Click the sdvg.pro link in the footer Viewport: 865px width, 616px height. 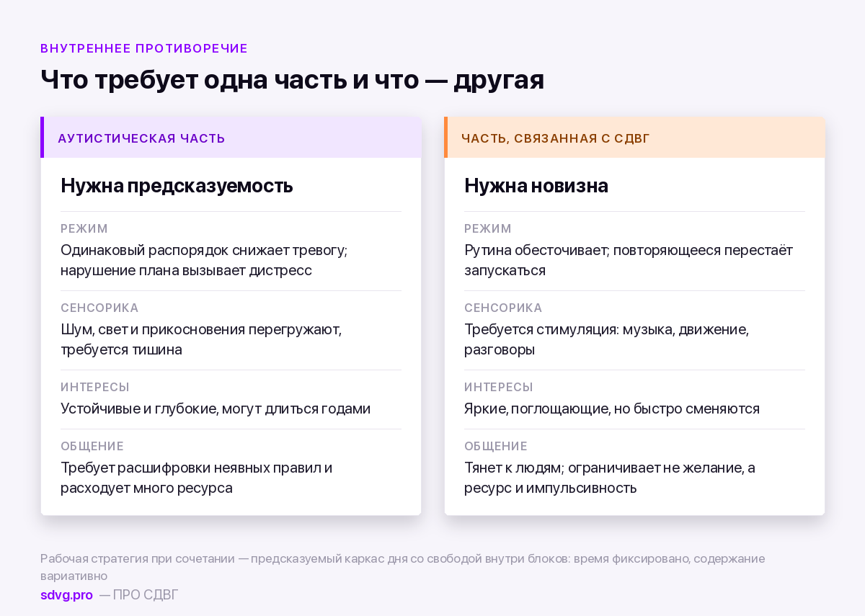click(x=66, y=595)
